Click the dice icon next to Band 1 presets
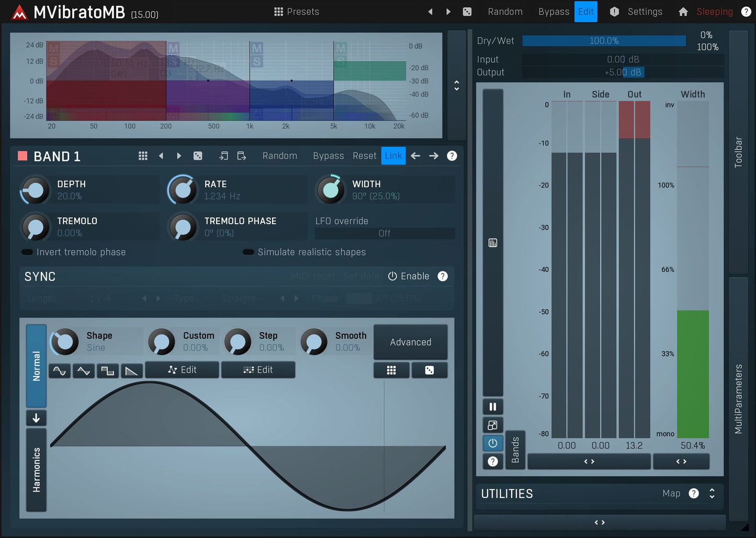Screen dimensions: 756x538 (198, 156)
